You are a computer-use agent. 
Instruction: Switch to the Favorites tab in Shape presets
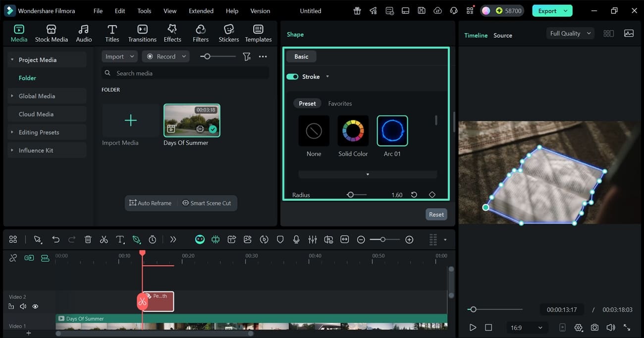(x=340, y=103)
